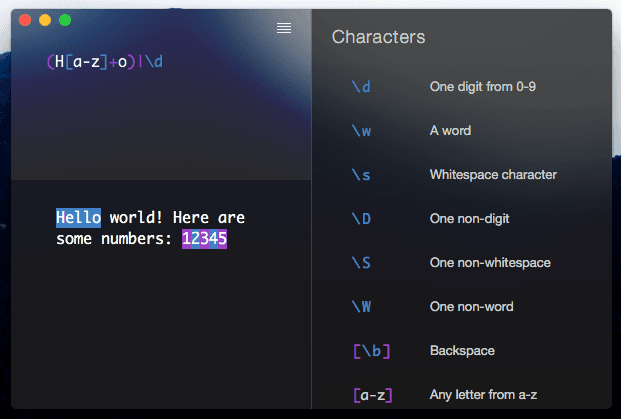Viewport: 621px width, 419px height.
Task: Select the [\b] backspace token
Action: point(371,351)
